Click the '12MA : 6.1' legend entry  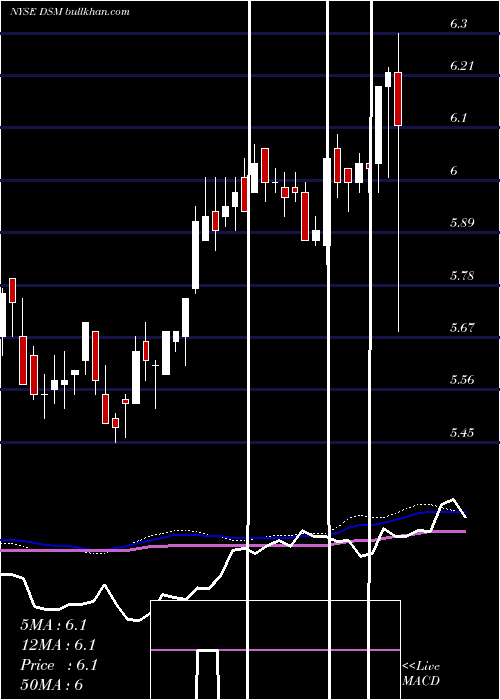(x=58, y=645)
